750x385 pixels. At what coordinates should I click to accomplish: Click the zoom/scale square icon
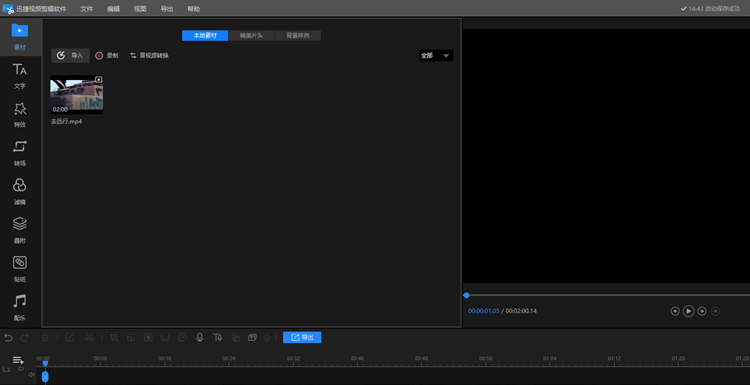click(130, 338)
